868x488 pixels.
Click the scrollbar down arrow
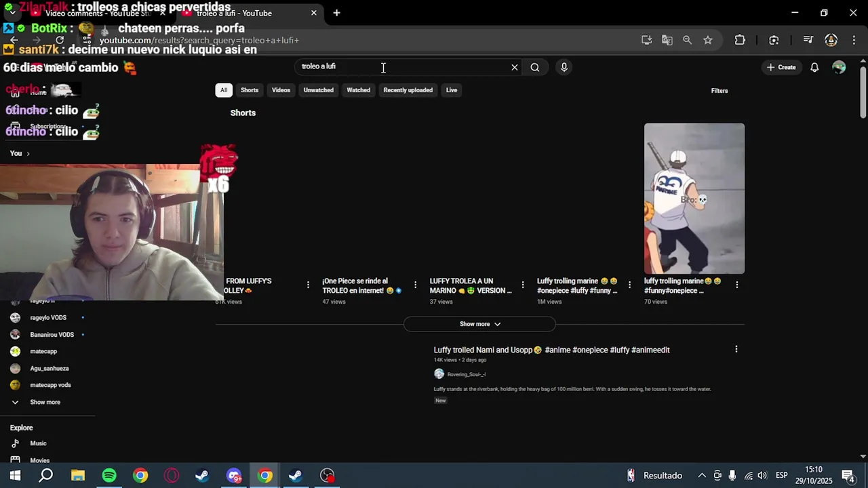coord(863,457)
